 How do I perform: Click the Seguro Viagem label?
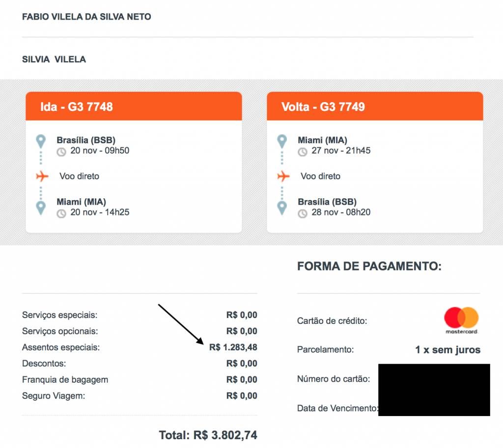(54, 396)
